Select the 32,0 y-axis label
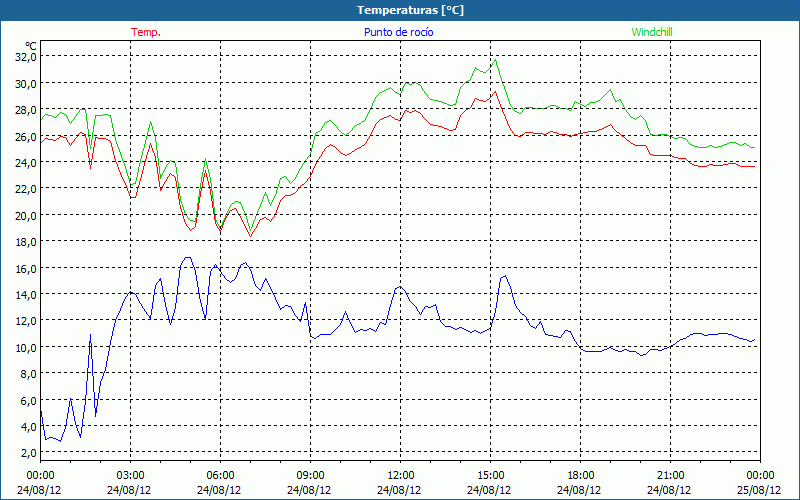This screenshot has width=800, height=500. click(x=26, y=57)
